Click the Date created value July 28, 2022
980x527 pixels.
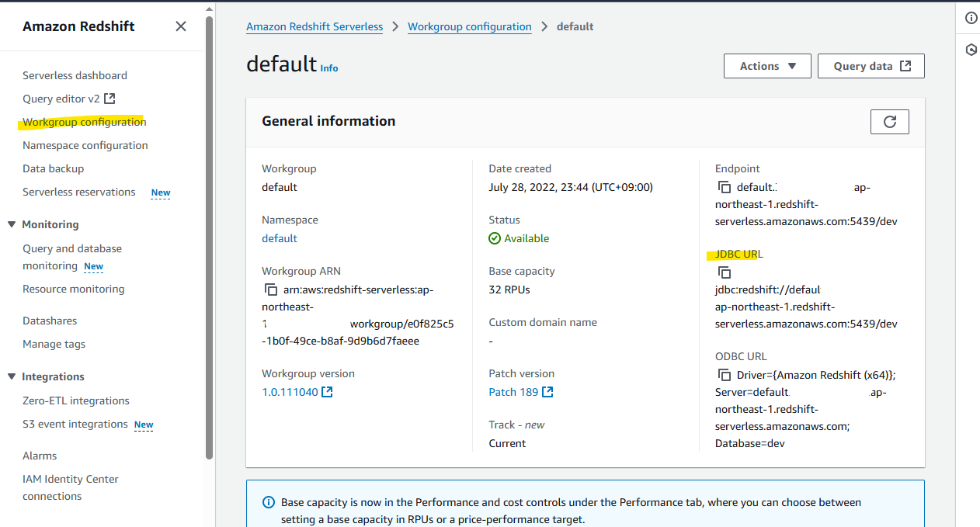571,187
